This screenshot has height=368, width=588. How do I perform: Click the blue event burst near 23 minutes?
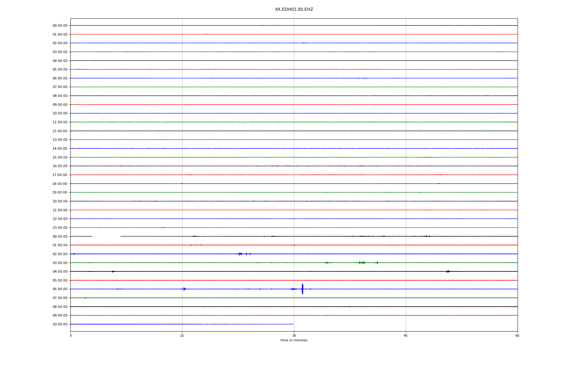coord(240,254)
